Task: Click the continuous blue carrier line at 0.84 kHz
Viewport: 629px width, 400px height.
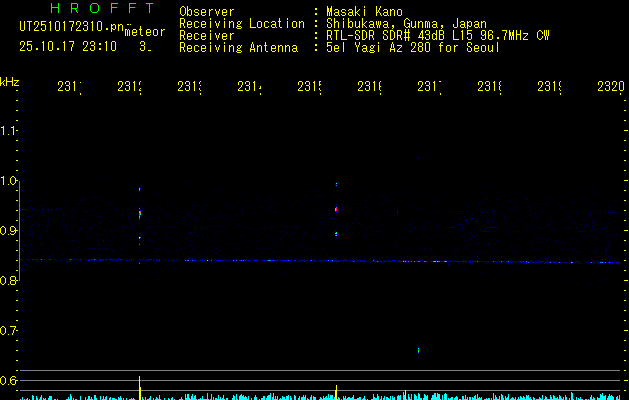Action: [321, 261]
